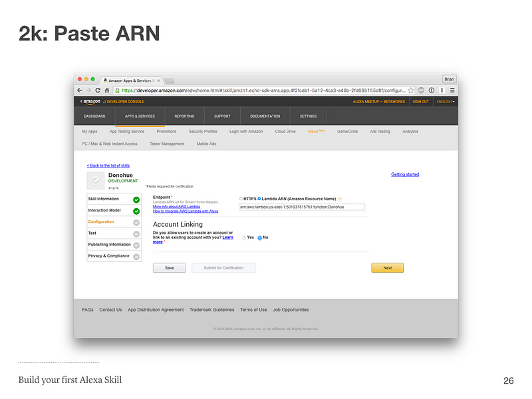The image size is (532, 399).
Task: Click the Save button
Action: [170, 268]
